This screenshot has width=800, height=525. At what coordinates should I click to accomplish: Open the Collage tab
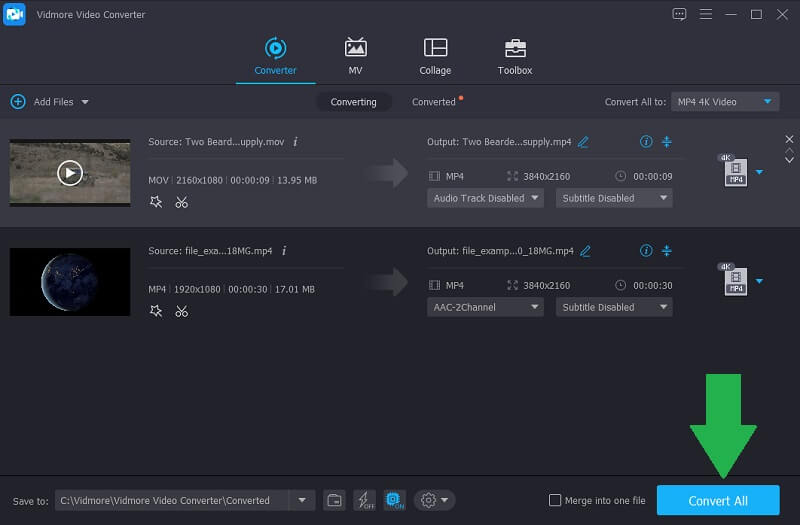point(435,56)
